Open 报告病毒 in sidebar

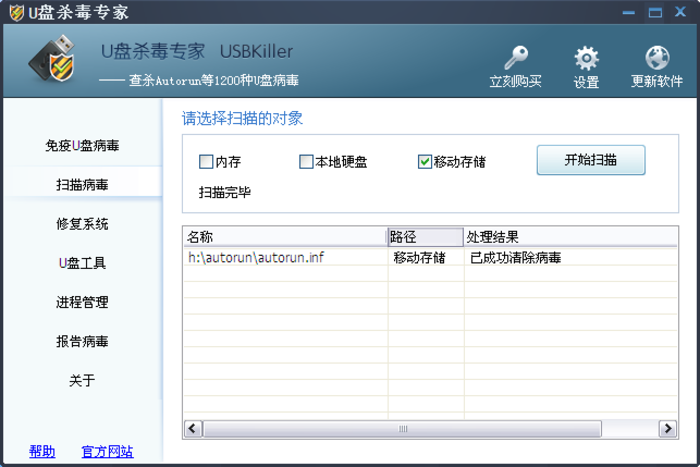82,342
